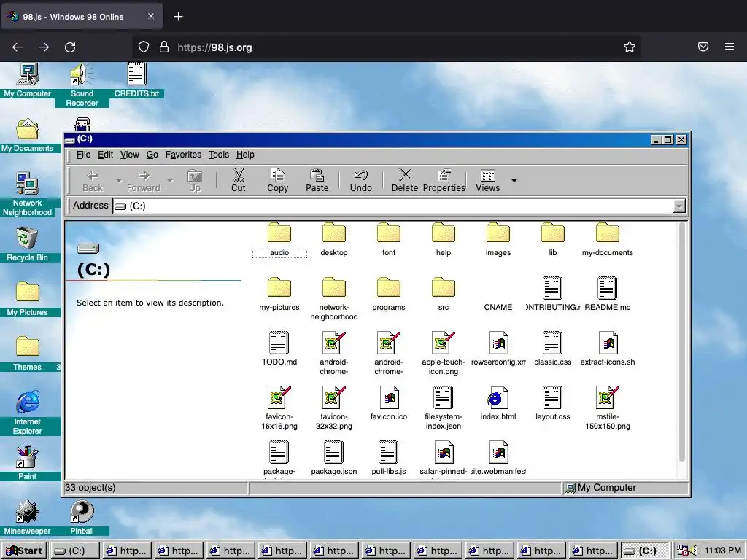Viewport: 747px width, 560px height.
Task: Open Properties from the toolbar
Action: [444, 180]
